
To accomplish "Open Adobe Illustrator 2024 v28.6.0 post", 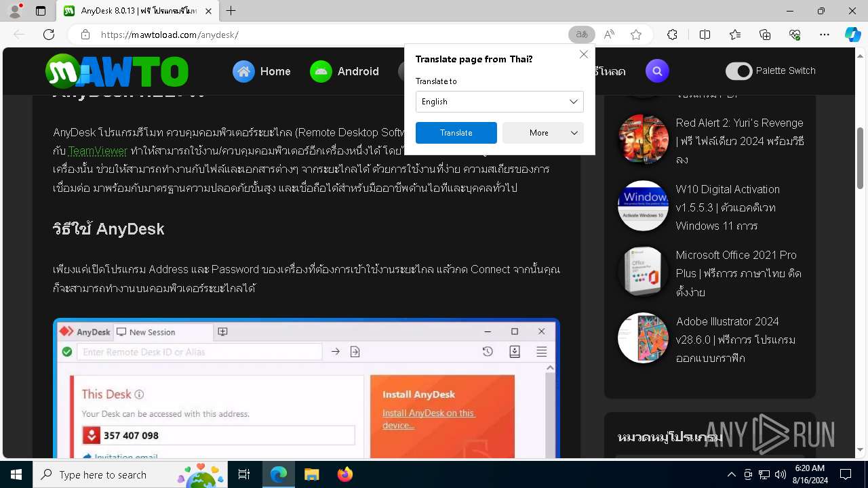I will click(x=736, y=340).
